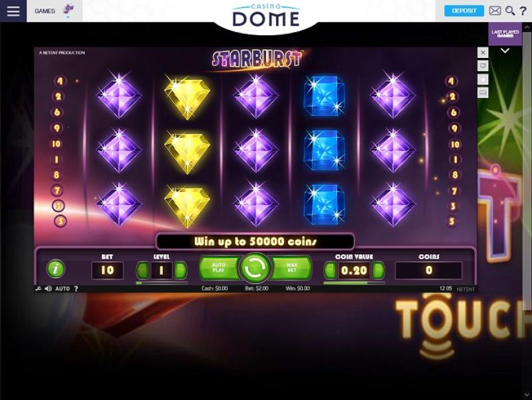Open the Games dropdown in header
The height and width of the screenshot is (400, 532).
click(x=55, y=11)
